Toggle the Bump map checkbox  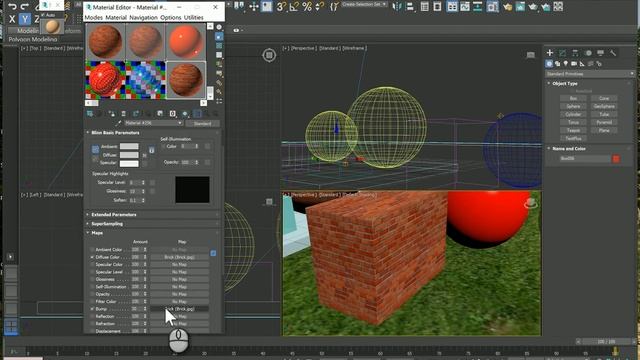tap(92, 309)
